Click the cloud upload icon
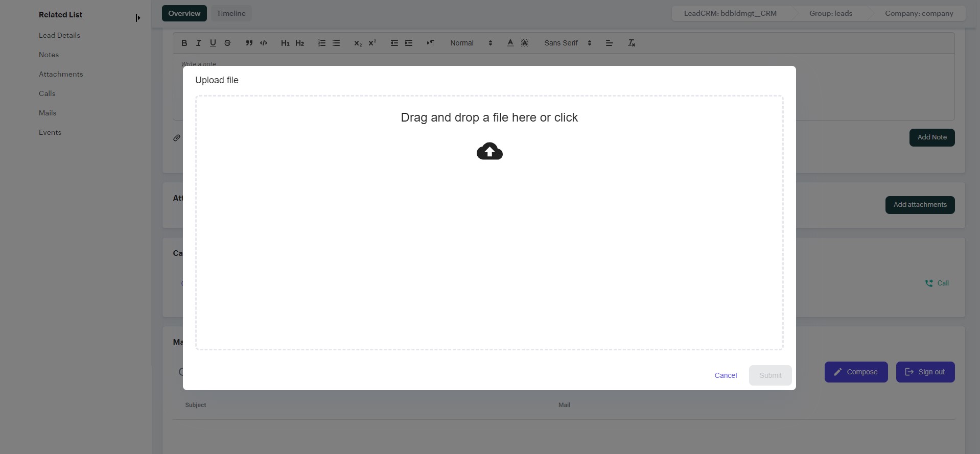This screenshot has height=454, width=980. 489,151
